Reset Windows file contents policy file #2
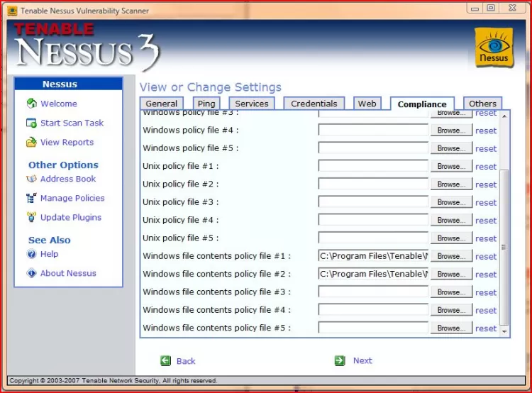 486,275
